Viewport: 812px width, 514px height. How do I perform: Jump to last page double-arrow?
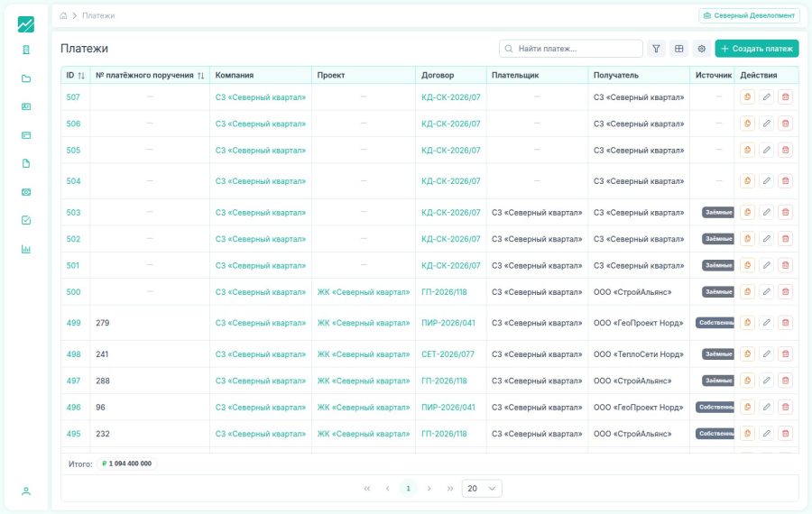click(x=450, y=489)
